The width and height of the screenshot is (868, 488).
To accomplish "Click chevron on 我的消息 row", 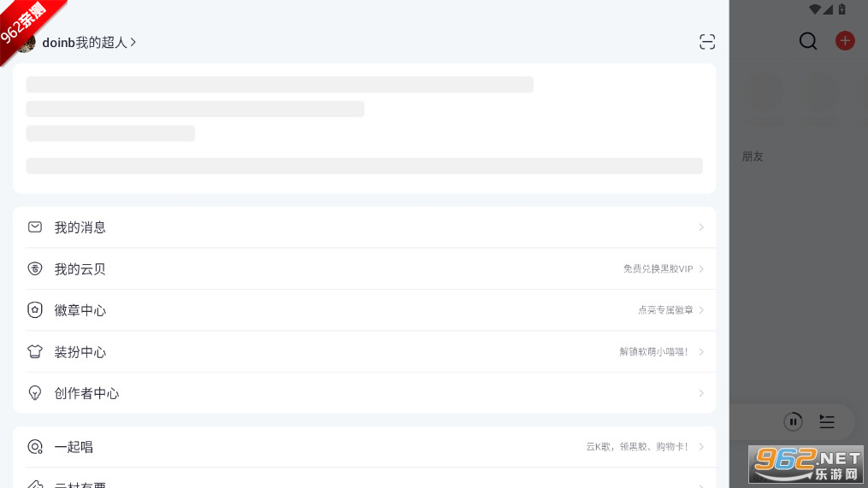I will tap(701, 227).
